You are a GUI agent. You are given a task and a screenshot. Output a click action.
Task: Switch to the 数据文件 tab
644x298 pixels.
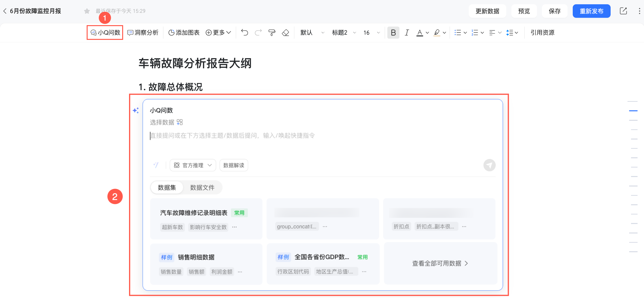tap(202, 188)
